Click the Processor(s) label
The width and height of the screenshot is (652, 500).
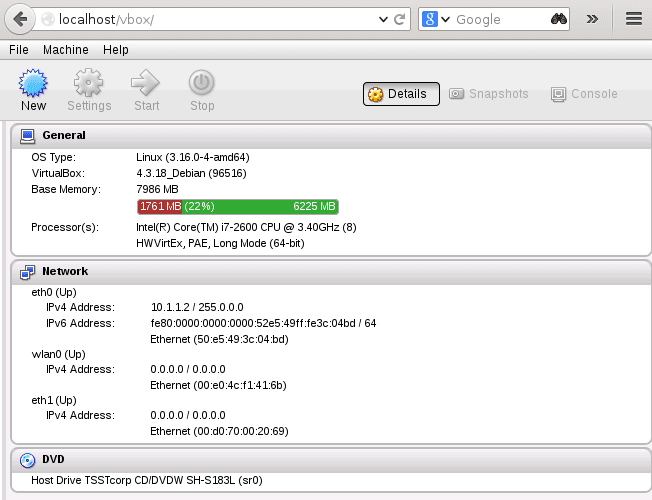point(65,227)
